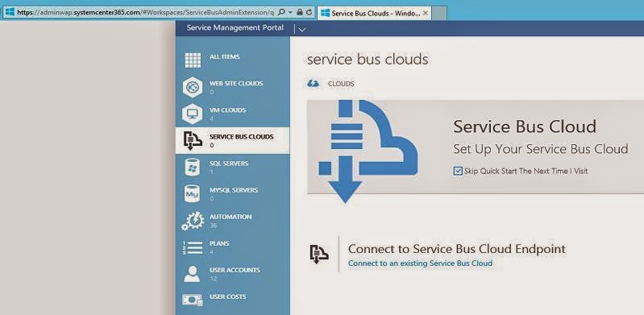Select AUTOMATION menu label
The image size is (644, 315).
[x=231, y=217]
